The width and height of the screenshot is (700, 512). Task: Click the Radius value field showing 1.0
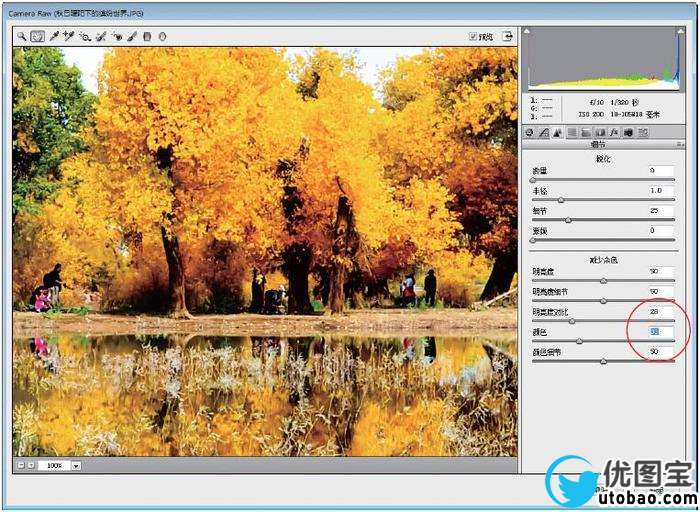pyautogui.click(x=661, y=191)
